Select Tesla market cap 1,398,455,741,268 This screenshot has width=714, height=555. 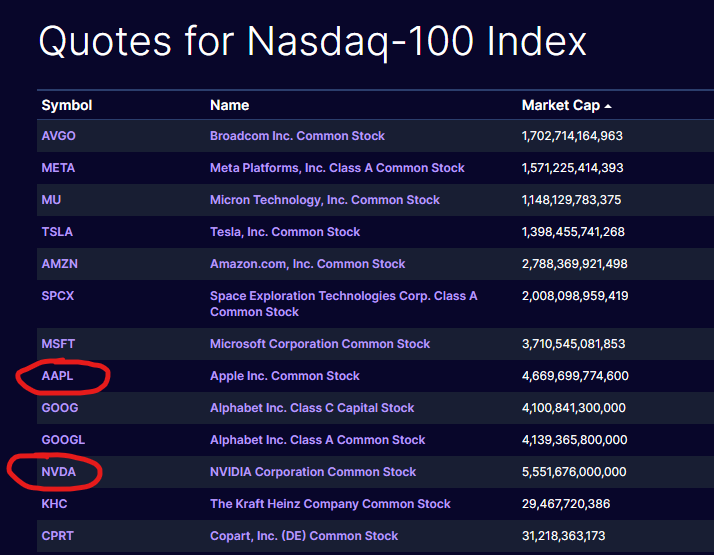point(573,232)
